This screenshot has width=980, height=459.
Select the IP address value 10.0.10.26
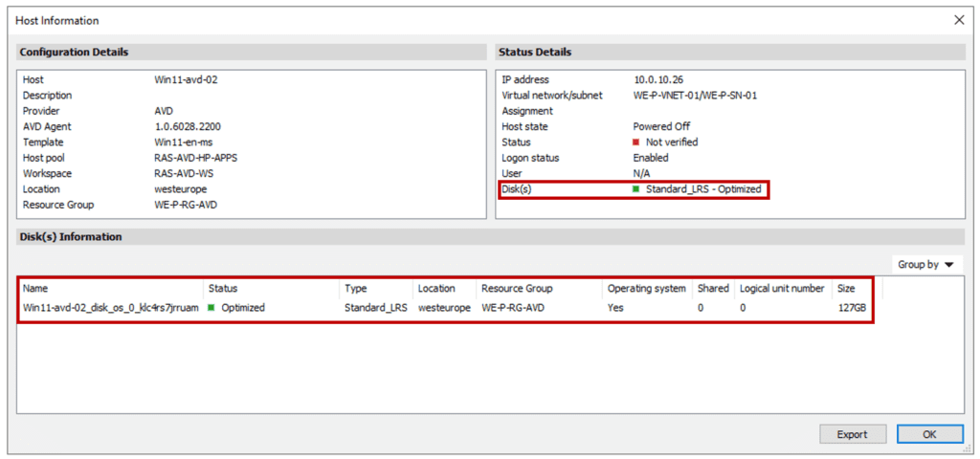point(659,79)
